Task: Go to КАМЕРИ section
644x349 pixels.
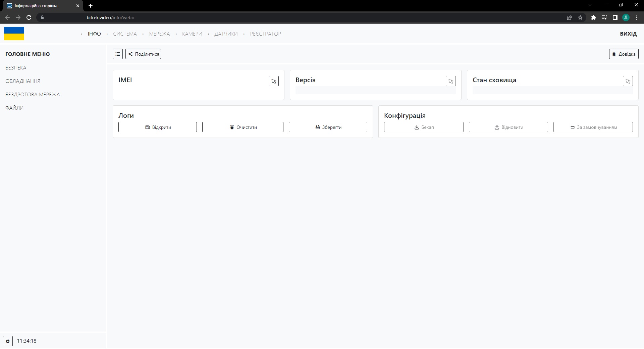Action: (192, 34)
